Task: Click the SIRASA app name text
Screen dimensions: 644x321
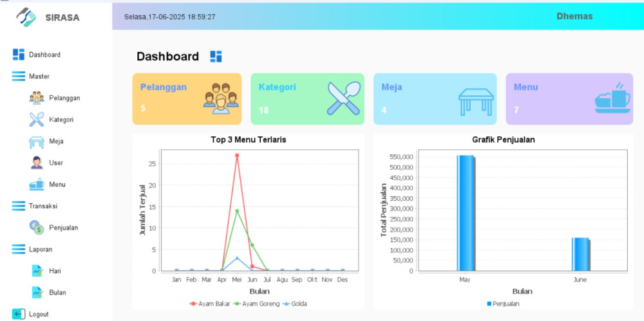Action: pyautogui.click(x=62, y=17)
